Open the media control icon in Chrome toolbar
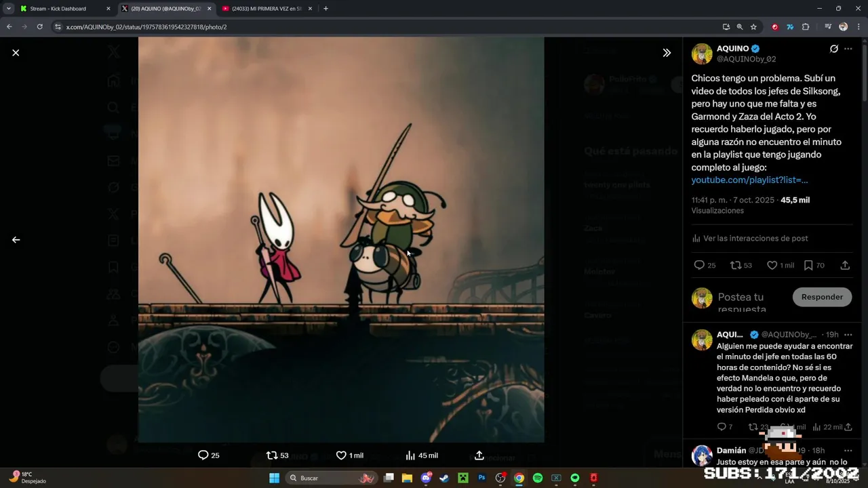 828,27
